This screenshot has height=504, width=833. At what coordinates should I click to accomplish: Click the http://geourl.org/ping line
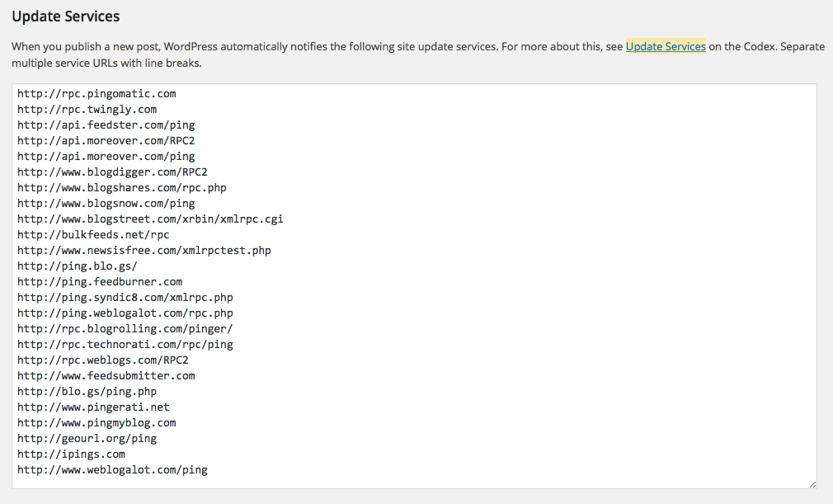87,439
